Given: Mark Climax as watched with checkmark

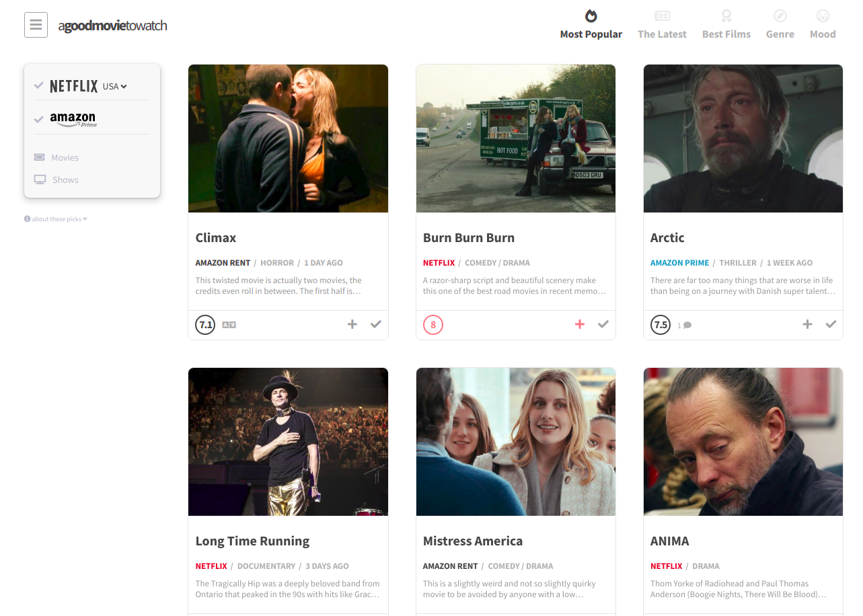Looking at the screenshot, I should [376, 324].
